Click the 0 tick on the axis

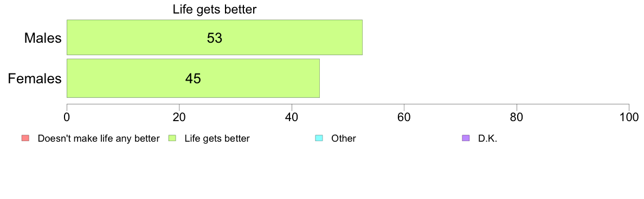point(67,117)
